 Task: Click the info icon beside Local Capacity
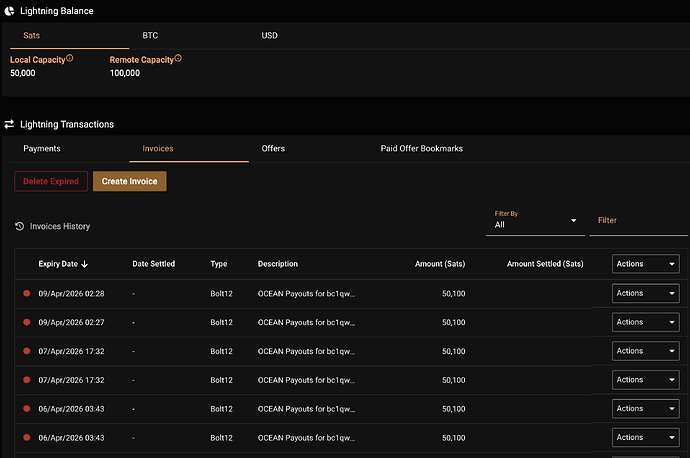pyautogui.click(x=70, y=58)
